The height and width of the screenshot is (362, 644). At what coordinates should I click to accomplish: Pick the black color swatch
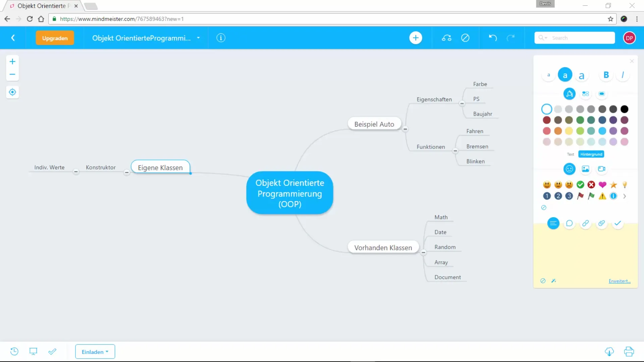pos(624,109)
